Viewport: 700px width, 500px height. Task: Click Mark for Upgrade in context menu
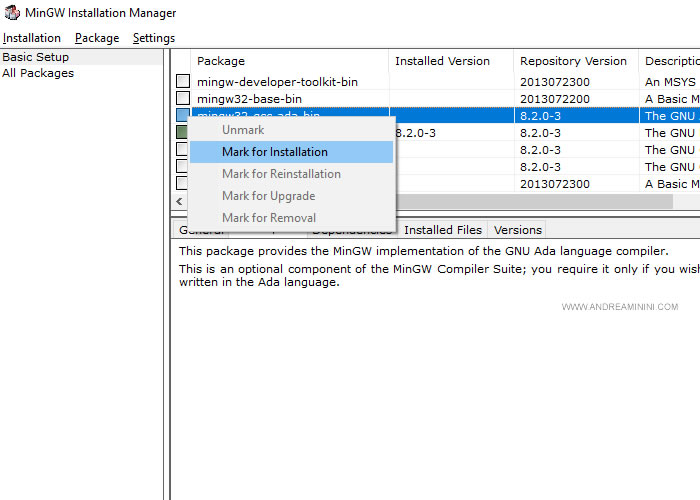268,196
